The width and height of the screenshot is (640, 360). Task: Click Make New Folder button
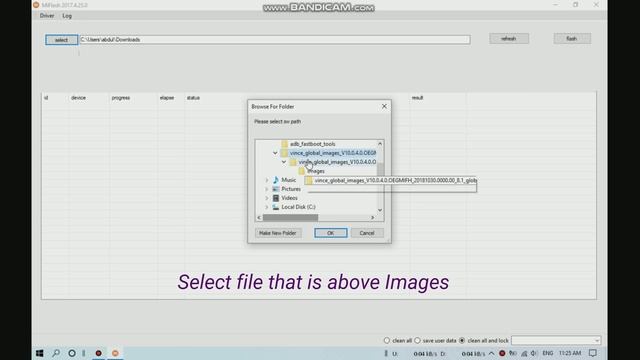(278, 233)
